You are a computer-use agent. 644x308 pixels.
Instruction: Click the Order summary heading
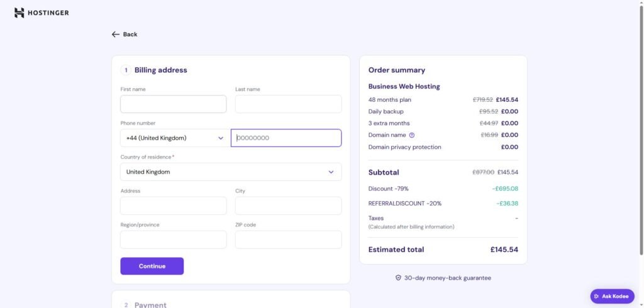[397, 70]
